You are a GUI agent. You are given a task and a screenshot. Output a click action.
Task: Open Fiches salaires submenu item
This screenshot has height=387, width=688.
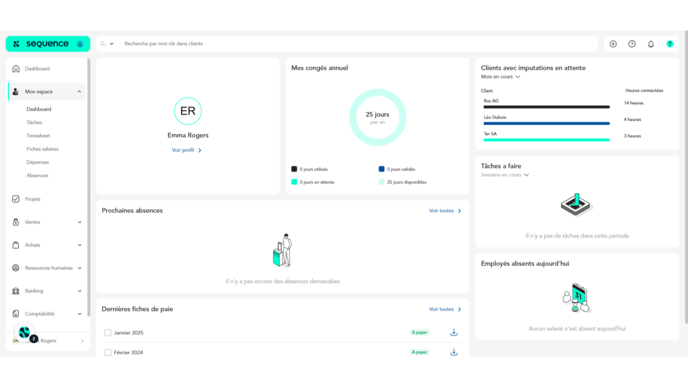pyautogui.click(x=42, y=149)
